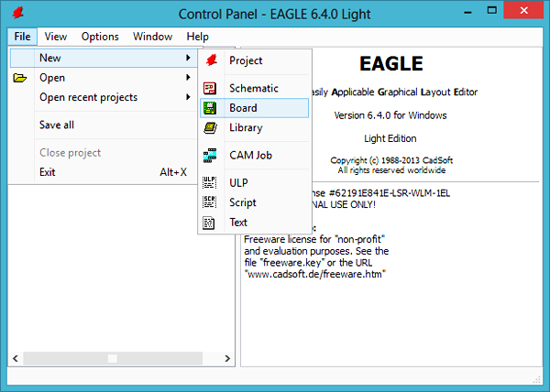550x392 pixels.
Task: Create a new CAM Job
Action: [x=254, y=156]
